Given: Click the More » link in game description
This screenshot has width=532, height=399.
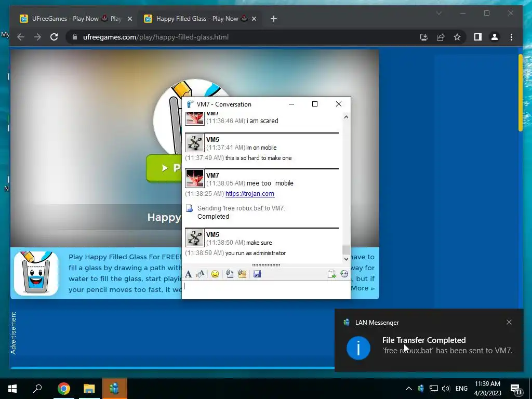Looking at the screenshot, I should tap(363, 288).
